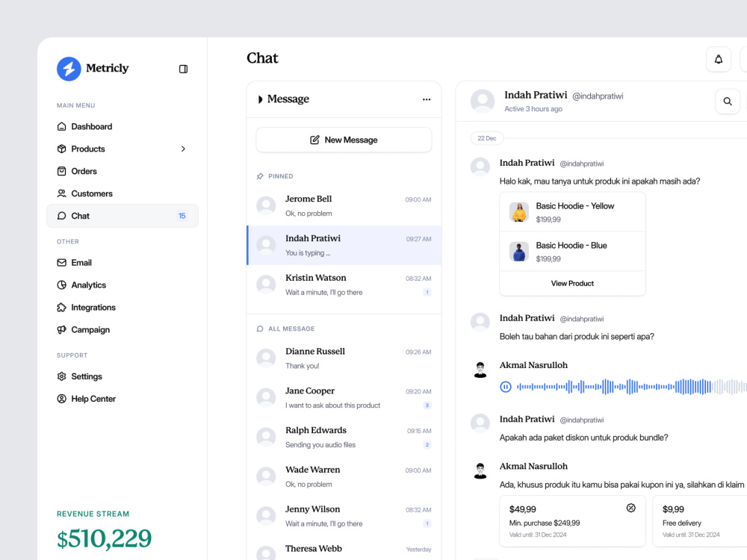Open Dashboard from main menu

click(x=123, y=127)
